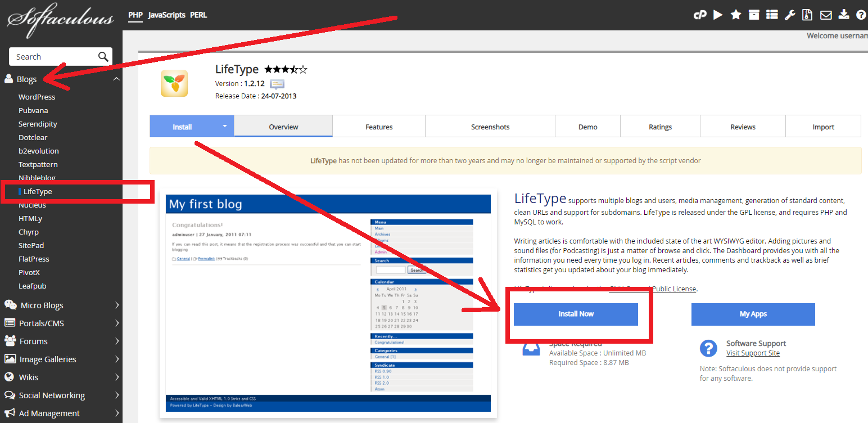Screen dimensions: 868x423
Task: Click the zipped file backups icon
Action: 808,15
